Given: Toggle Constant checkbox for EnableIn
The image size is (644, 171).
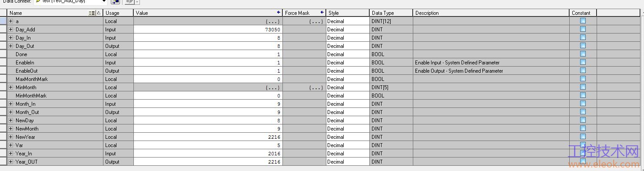Looking at the screenshot, I should 583,62.
